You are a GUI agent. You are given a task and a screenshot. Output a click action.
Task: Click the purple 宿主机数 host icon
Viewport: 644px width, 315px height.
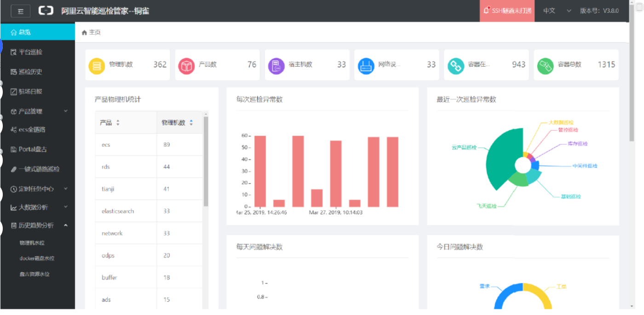(276, 66)
